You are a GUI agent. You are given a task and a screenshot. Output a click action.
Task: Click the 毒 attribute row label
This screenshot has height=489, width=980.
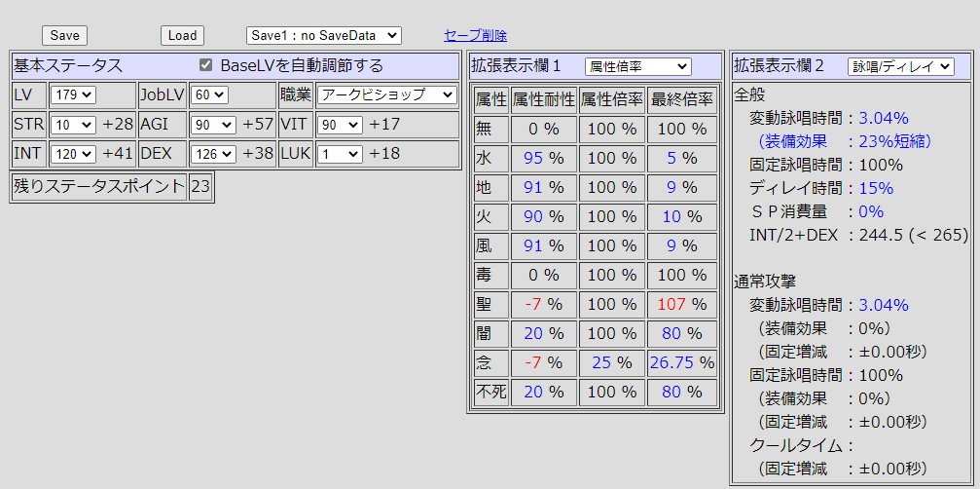(483, 275)
